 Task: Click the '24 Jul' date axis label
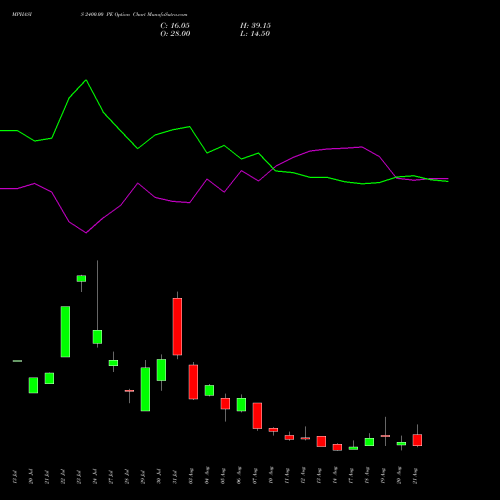pyautogui.click(x=95, y=477)
